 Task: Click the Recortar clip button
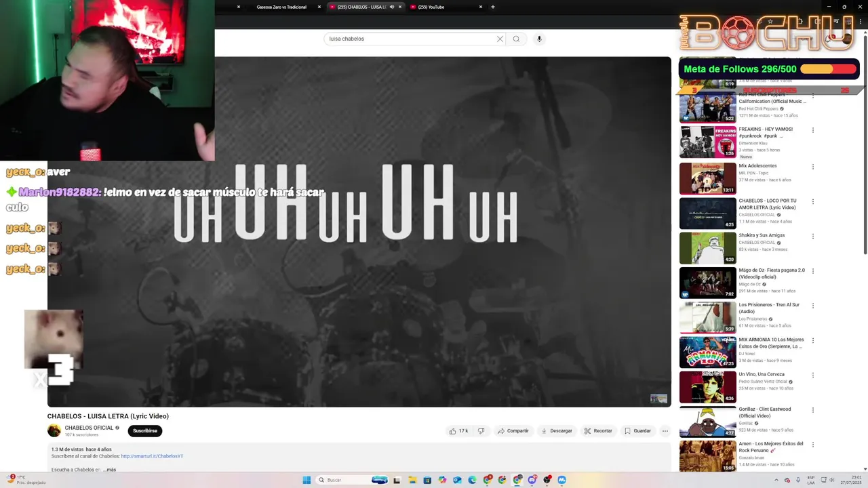pyautogui.click(x=598, y=431)
